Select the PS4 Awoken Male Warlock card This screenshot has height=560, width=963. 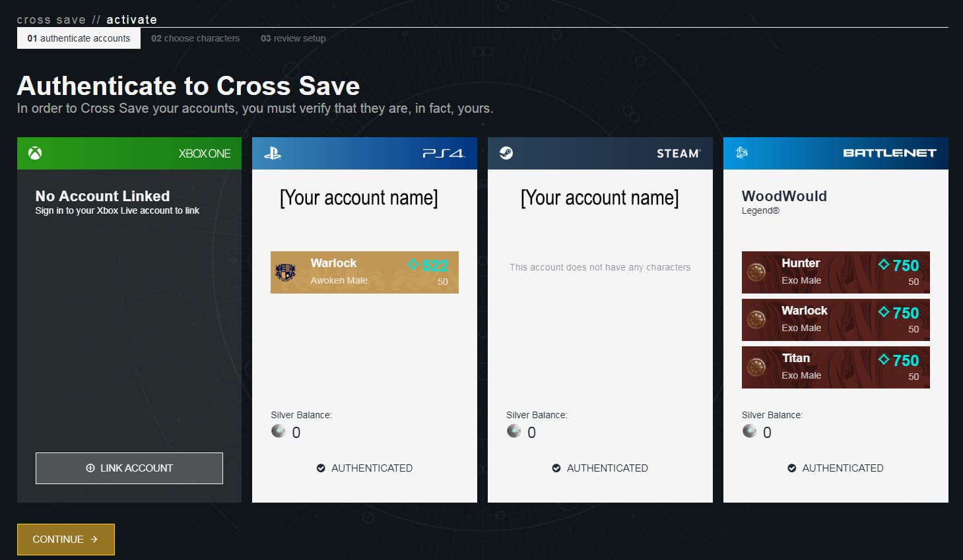364,272
